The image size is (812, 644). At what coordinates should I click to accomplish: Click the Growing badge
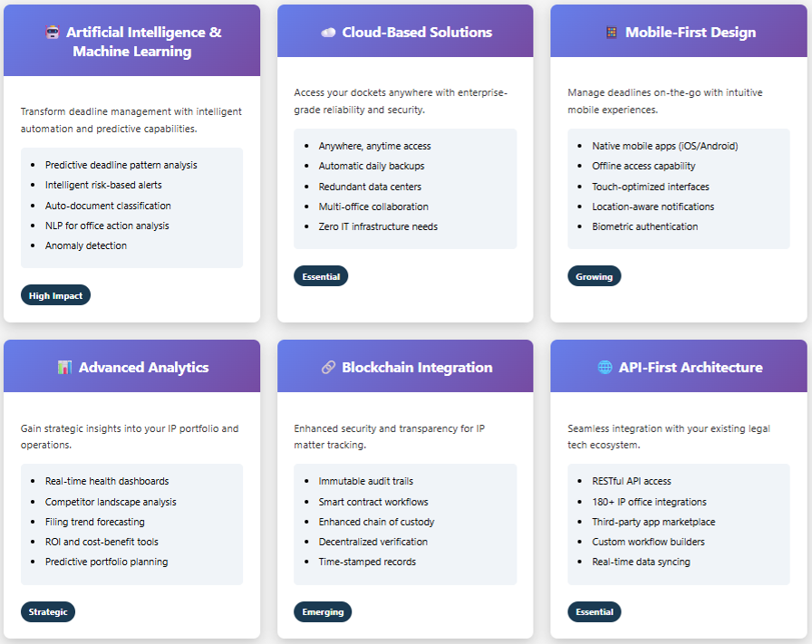coord(594,276)
